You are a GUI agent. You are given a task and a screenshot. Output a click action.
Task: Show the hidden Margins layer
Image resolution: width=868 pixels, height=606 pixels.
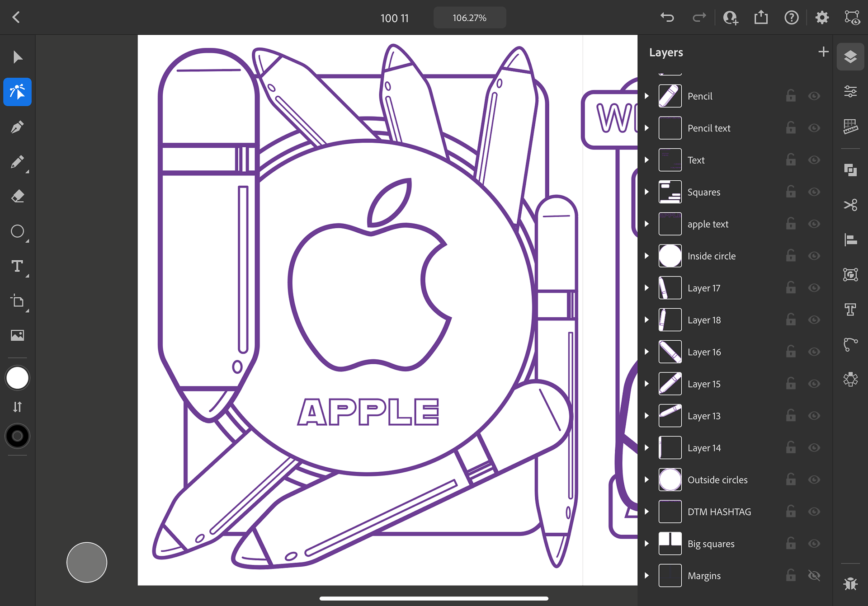814,575
